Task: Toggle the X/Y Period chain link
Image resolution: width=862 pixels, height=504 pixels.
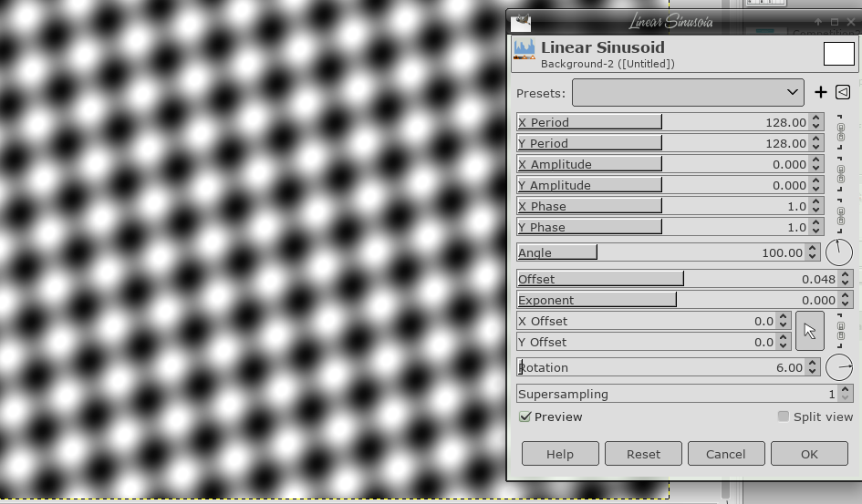Action: (840, 132)
